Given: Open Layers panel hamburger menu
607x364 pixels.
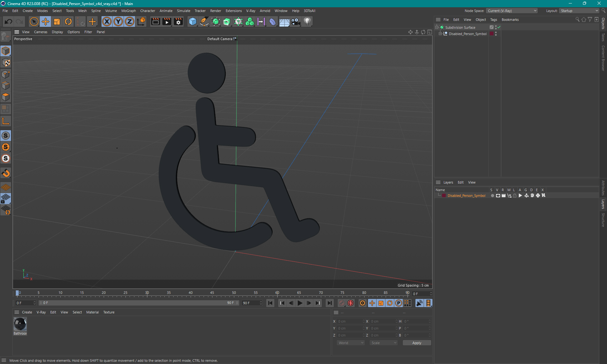Looking at the screenshot, I should pyautogui.click(x=438, y=182).
